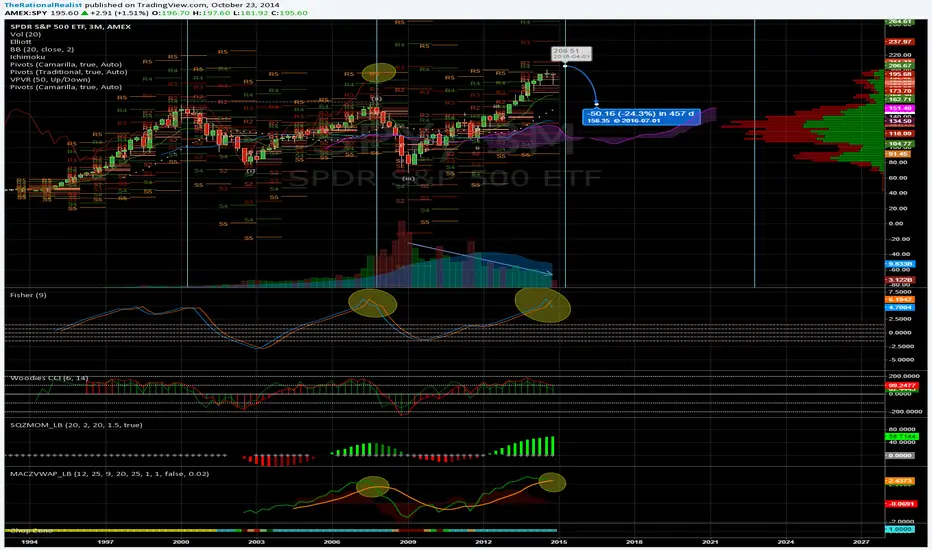Click the 2006 year on time axis
This screenshot has width=932, height=550.
coord(332,542)
